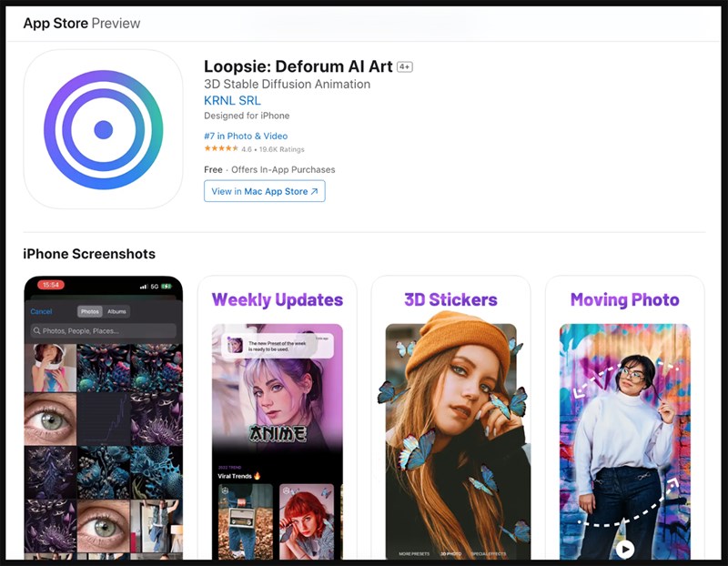The image size is (728, 566).
Task: Click the Photos, People, Places search field
Action: click(104, 331)
